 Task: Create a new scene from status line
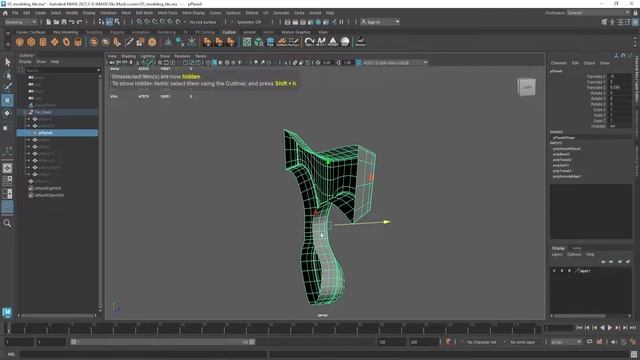(x=49, y=22)
